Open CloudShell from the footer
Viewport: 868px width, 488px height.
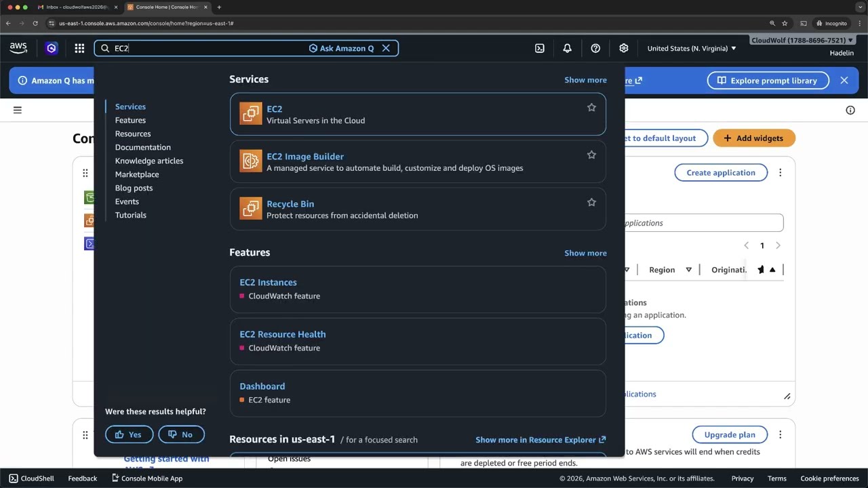[31, 479]
